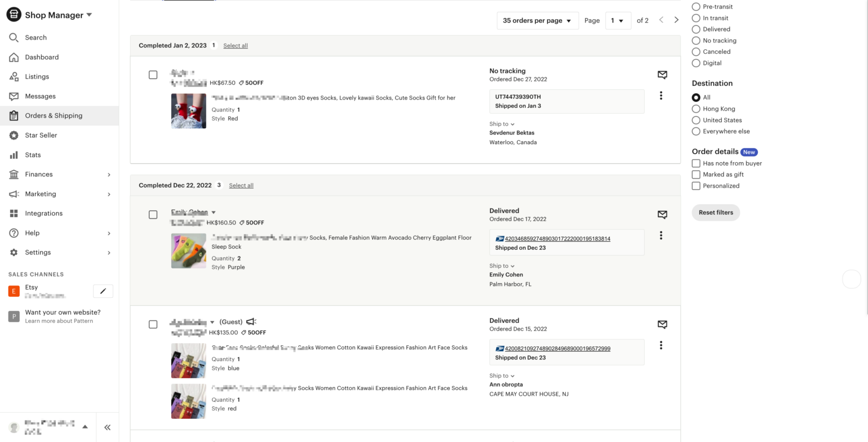The image size is (868, 442).
Task: Check the box on Emily Cohen's order
Action: point(153,215)
